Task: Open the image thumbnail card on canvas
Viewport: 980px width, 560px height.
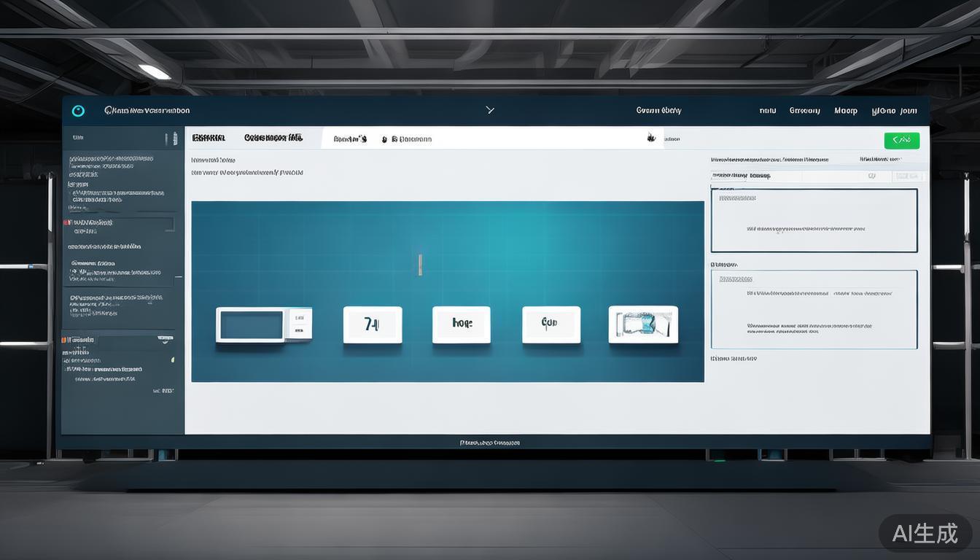Action: [x=642, y=324]
